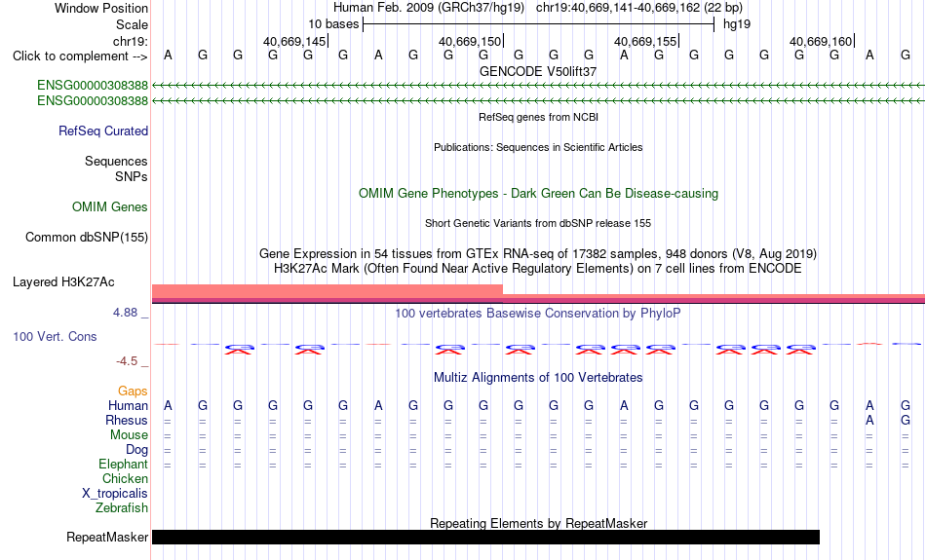Click the SNPs track label
The image size is (926, 560).
pyautogui.click(x=132, y=176)
